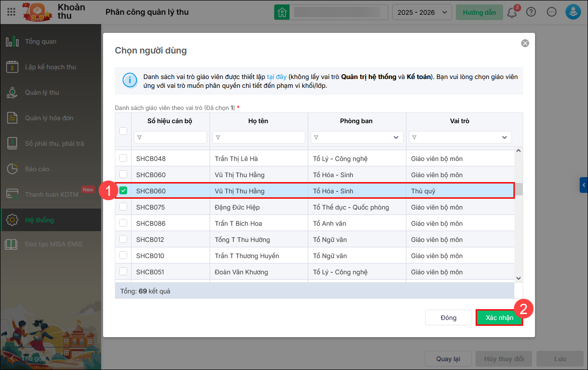Focus the Số hiệu cán bộ filter field
Viewport: 588px width, 370px height.
pos(171,137)
